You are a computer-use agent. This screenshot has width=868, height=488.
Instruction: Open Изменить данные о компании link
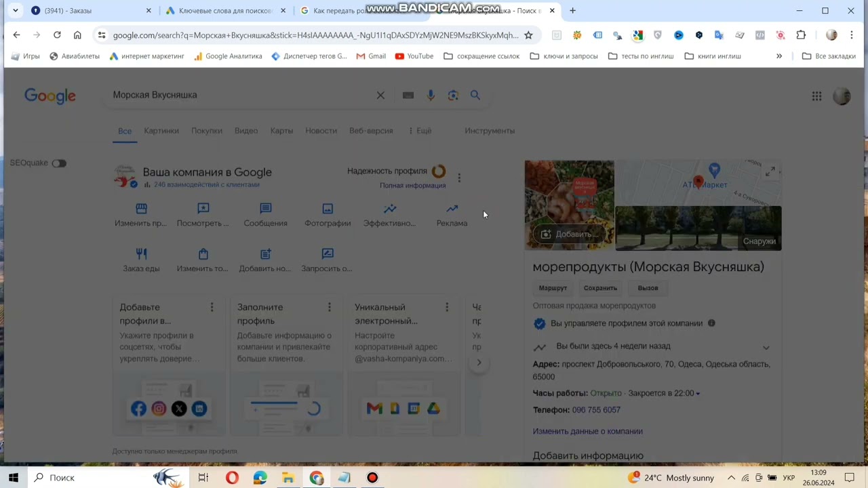[x=588, y=431]
